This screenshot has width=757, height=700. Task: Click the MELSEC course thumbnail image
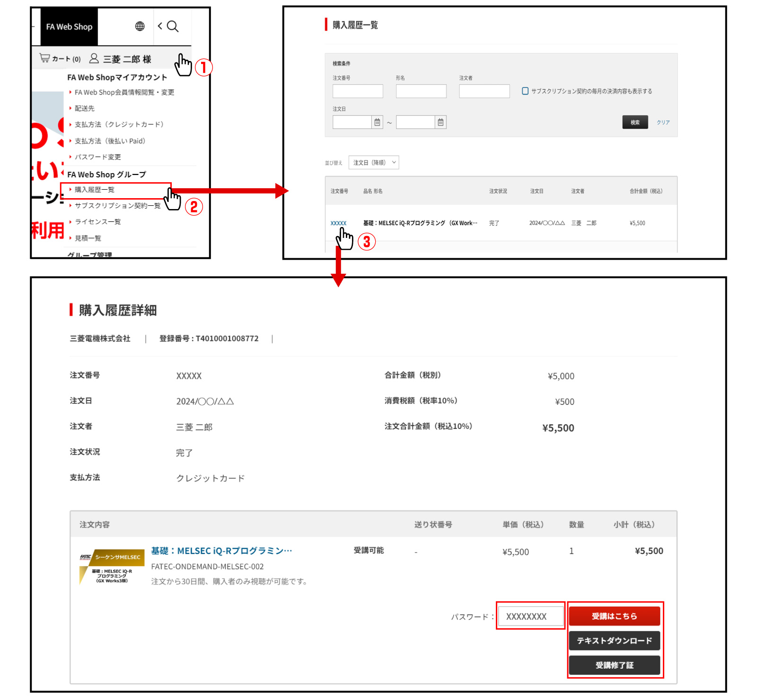tap(112, 567)
